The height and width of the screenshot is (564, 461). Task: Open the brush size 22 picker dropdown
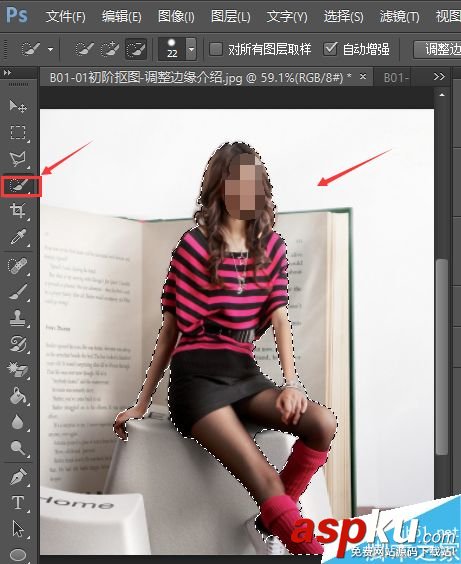pyautogui.click(x=191, y=49)
